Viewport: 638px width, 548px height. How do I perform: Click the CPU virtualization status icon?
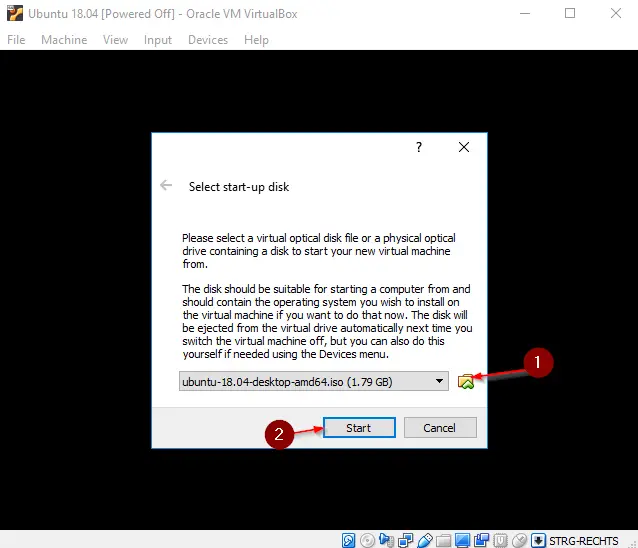pyautogui.click(x=500, y=540)
